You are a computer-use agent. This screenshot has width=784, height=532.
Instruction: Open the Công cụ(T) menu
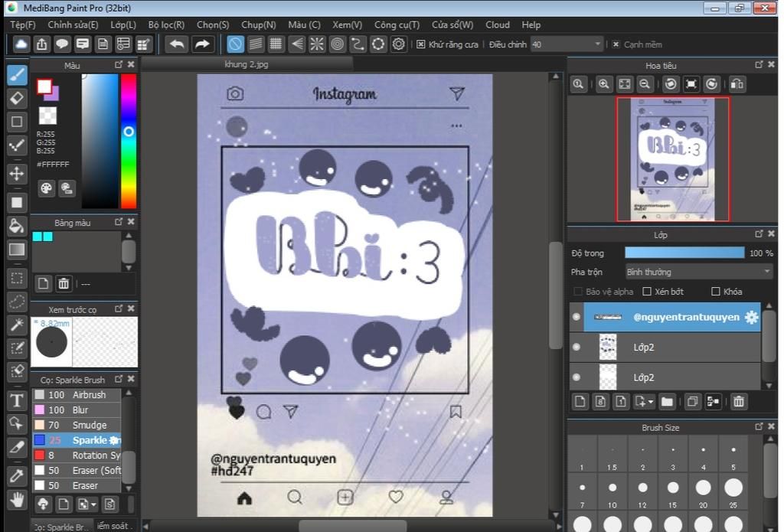(397, 24)
